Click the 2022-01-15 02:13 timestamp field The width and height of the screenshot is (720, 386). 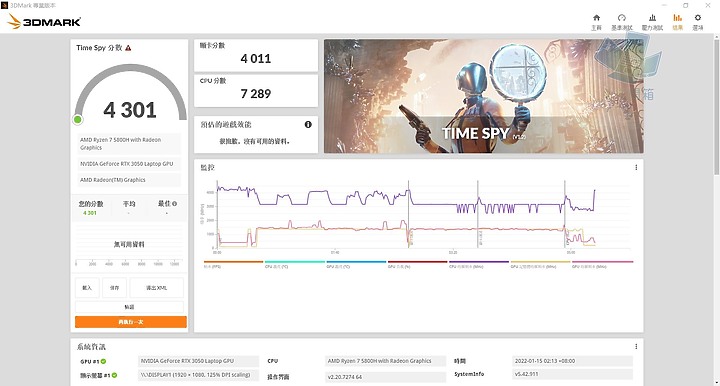(x=572, y=361)
